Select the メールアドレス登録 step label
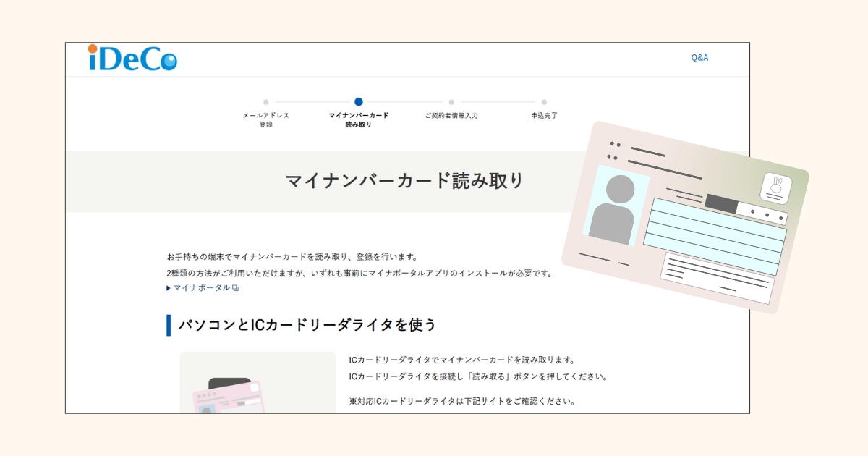This screenshot has height=456, width=868. pyautogui.click(x=266, y=119)
